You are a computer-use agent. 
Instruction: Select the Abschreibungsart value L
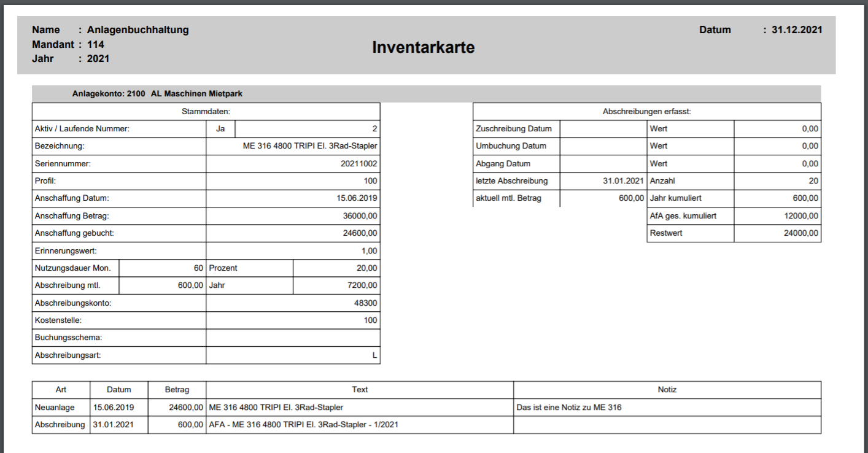pos(374,355)
